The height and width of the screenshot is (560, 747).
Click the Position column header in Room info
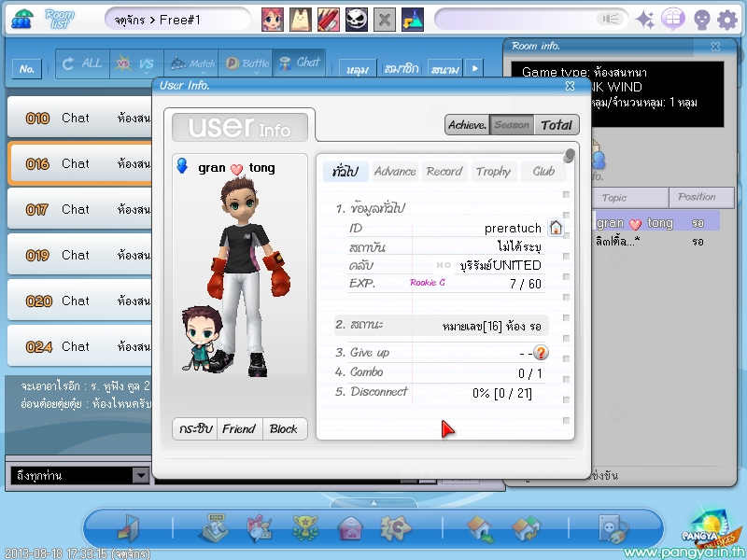pyautogui.click(x=701, y=197)
